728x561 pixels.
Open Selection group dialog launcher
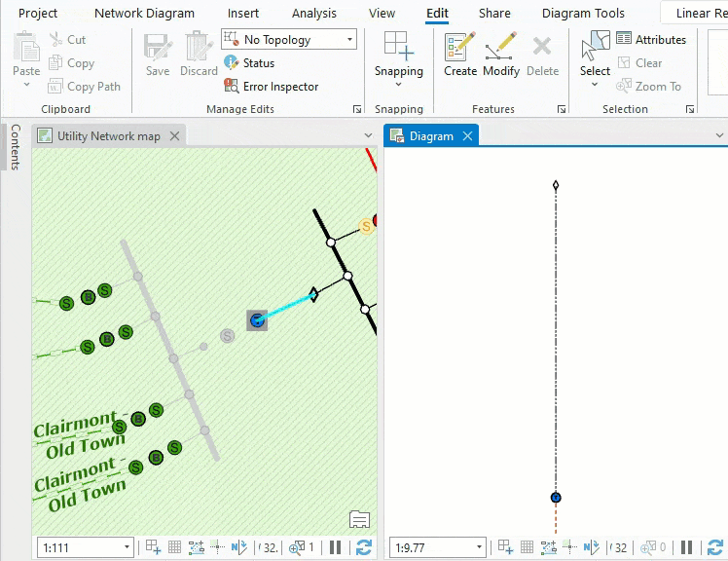tap(690, 109)
